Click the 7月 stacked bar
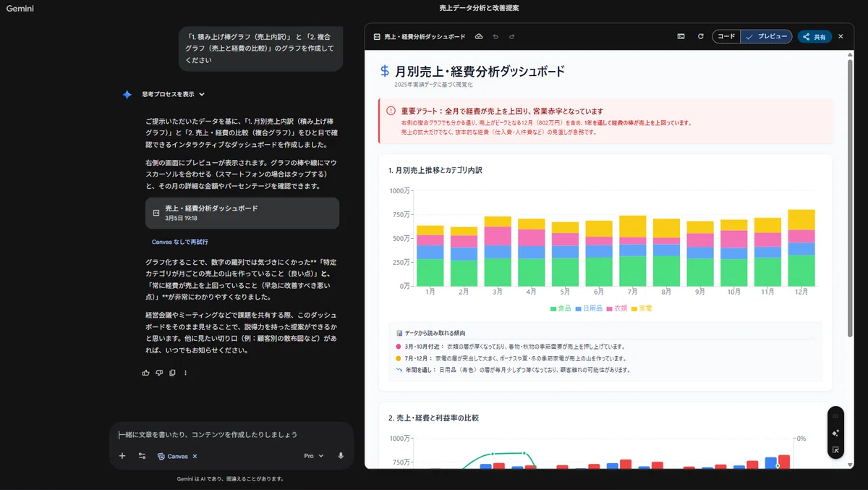The height and width of the screenshot is (490, 868). (633, 251)
